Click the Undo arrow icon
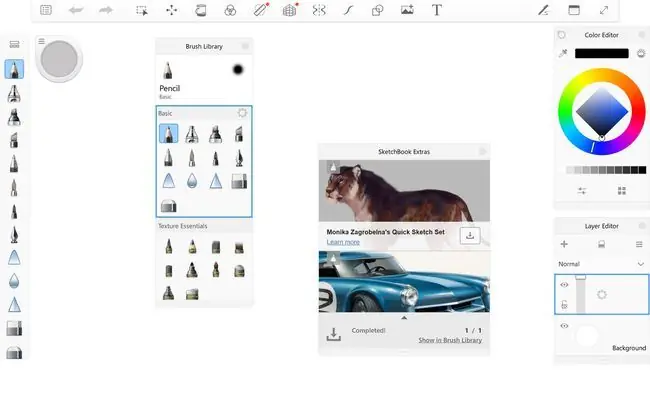Screen dimensions: 650x393 click(76, 10)
